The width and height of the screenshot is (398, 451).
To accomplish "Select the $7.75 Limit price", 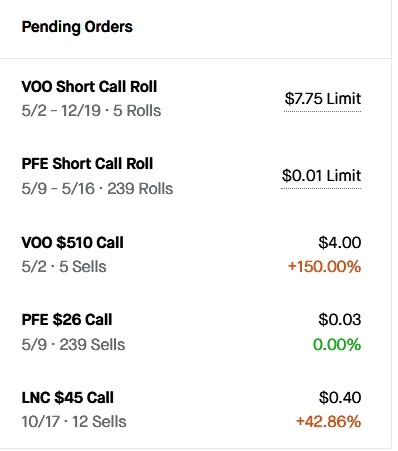I will [x=323, y=99].
